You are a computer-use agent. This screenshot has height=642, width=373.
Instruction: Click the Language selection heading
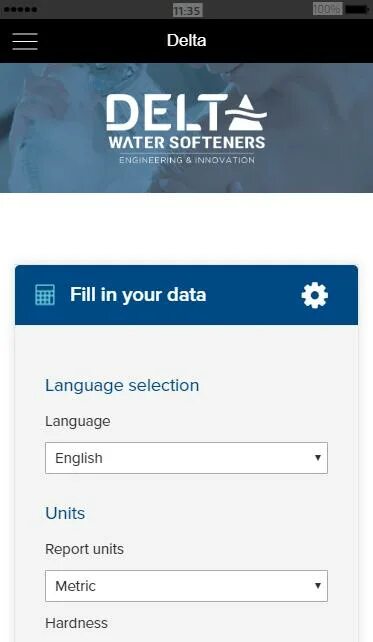pos(122,386)
